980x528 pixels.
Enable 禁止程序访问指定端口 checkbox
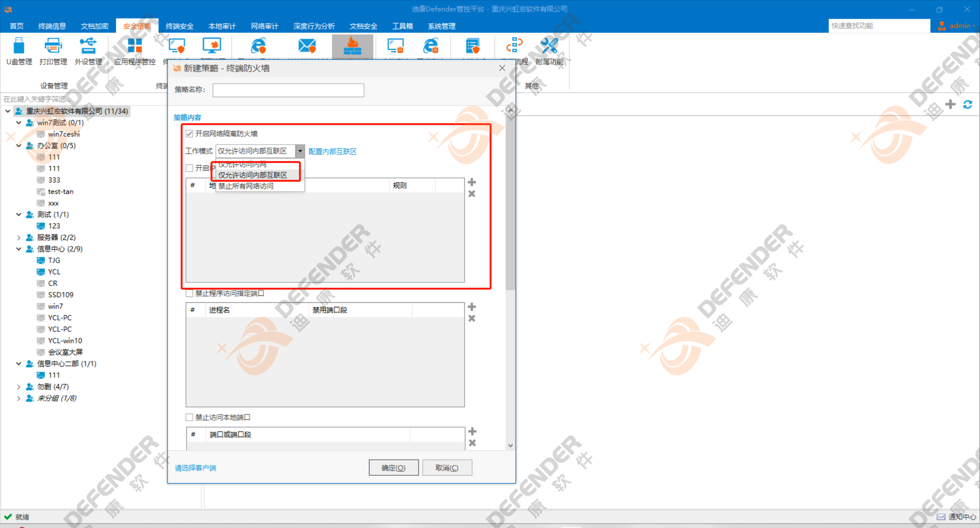pos(189,293)
